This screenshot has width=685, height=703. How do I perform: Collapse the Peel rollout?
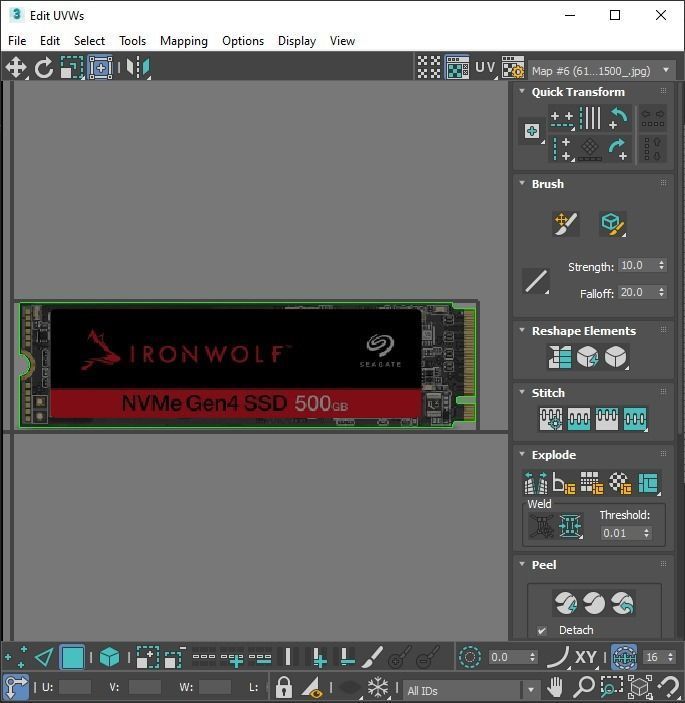pyautogui.click(x=522, y=564)
